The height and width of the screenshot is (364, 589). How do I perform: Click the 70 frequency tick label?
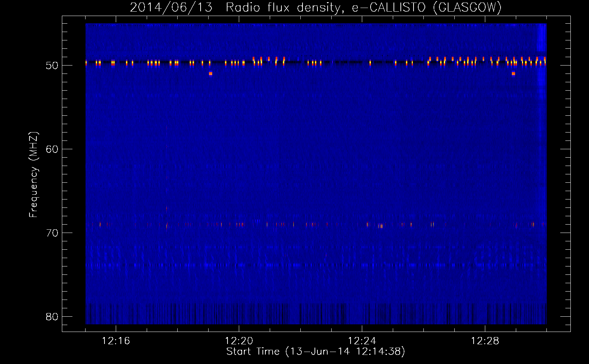click(x=52, y=233)
